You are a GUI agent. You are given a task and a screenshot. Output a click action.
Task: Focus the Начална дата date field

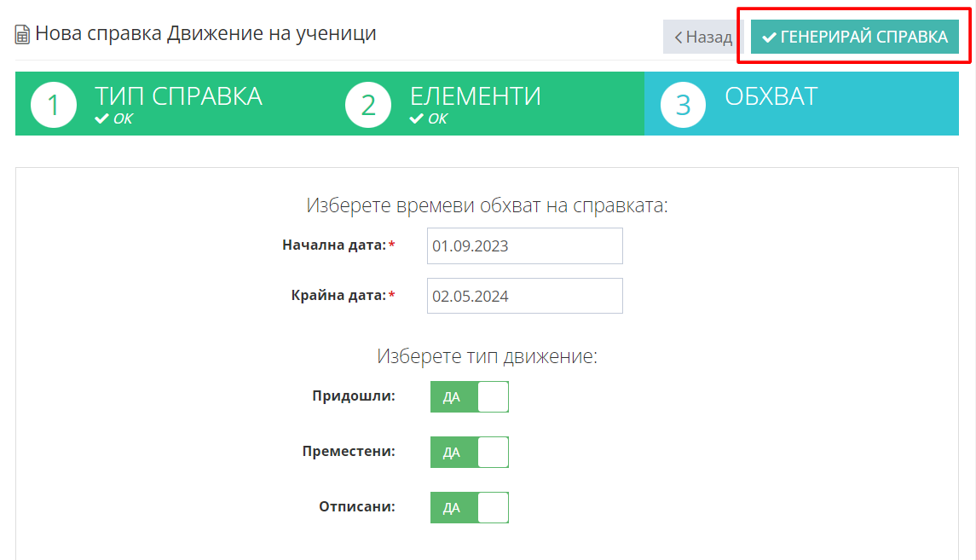(524, 246)
